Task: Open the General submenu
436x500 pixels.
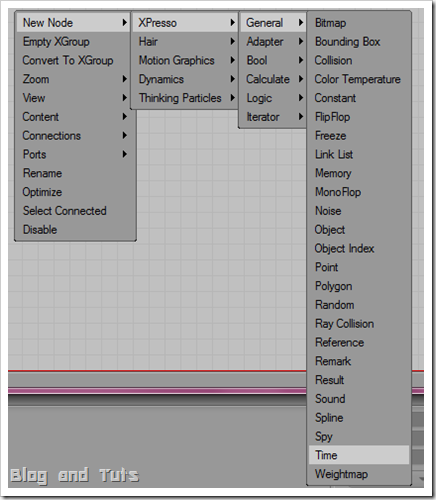Action: [x=273, y=23]
